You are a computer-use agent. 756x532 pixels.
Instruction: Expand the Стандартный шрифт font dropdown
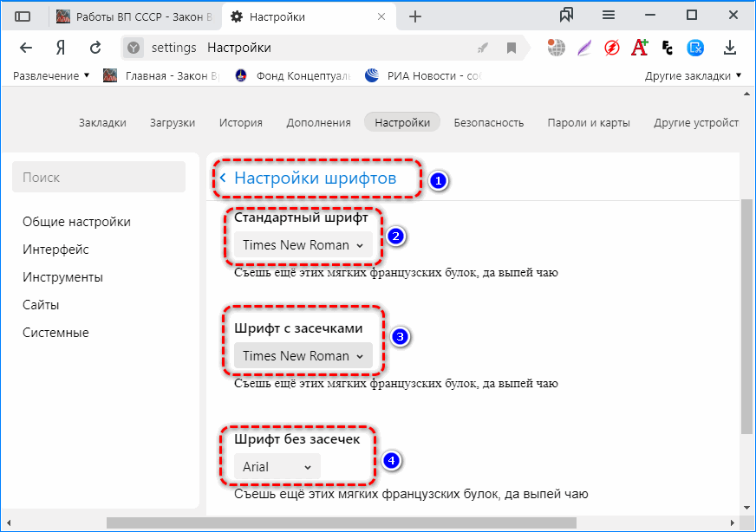(x=303, y=245)
